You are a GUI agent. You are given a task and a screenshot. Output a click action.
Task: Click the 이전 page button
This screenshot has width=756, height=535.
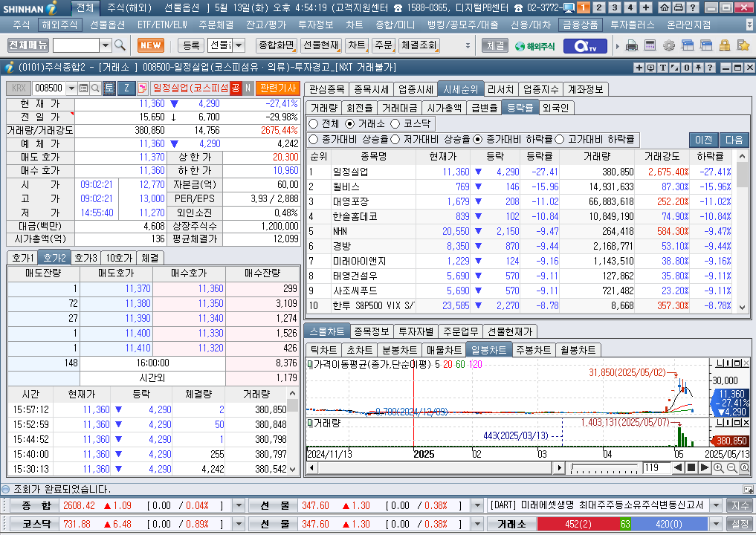(x=703, y=140)
